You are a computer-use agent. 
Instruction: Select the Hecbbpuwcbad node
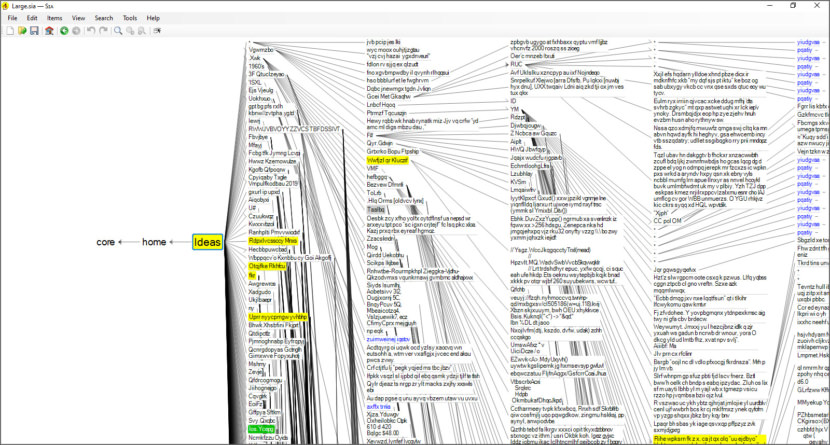click(x=268, y=249)
